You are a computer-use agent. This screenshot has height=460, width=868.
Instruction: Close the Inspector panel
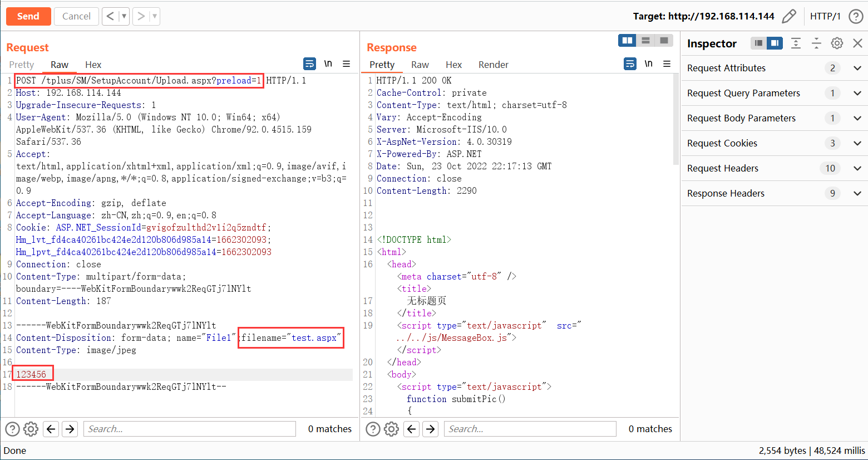[x=857, y=43]
